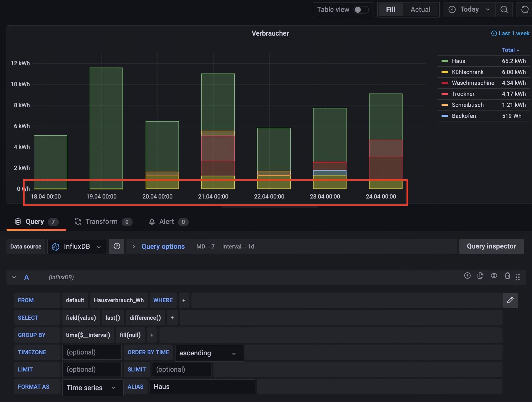Sort legend by Total column
532x402 pixels.
[511, 50]
